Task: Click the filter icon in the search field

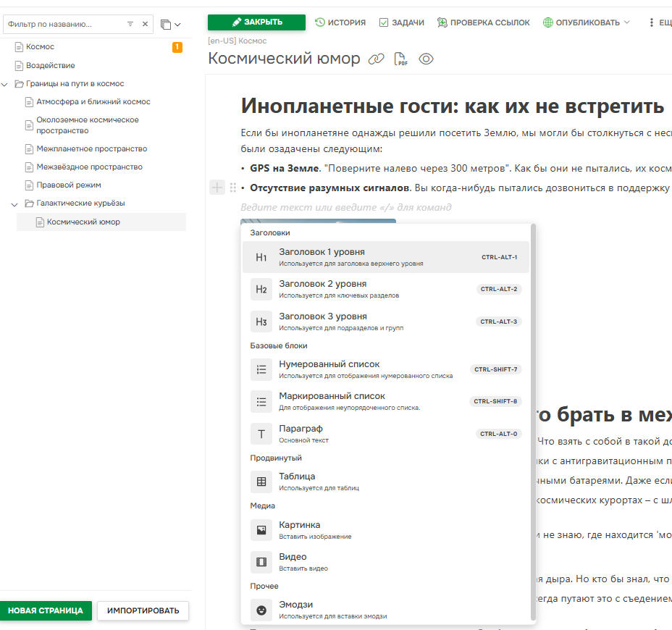Action: (130, 23)
